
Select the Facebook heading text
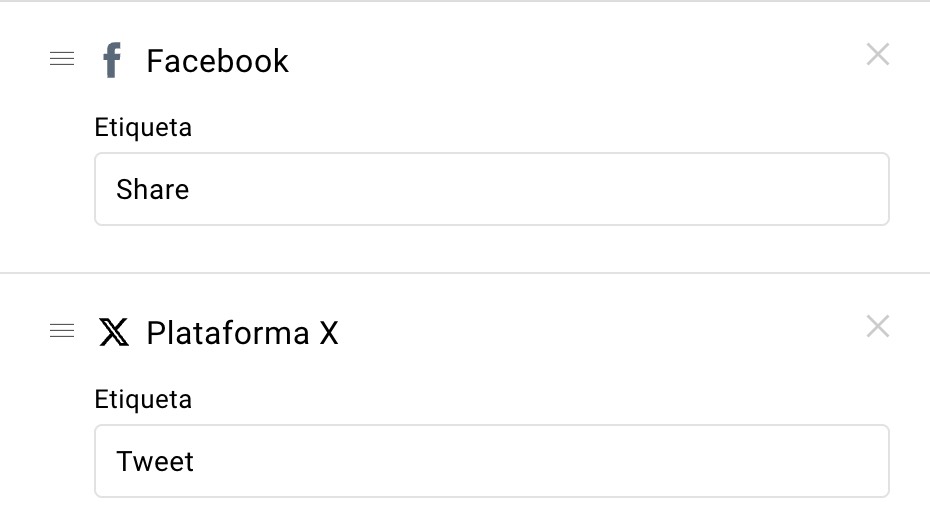(217, 61)
